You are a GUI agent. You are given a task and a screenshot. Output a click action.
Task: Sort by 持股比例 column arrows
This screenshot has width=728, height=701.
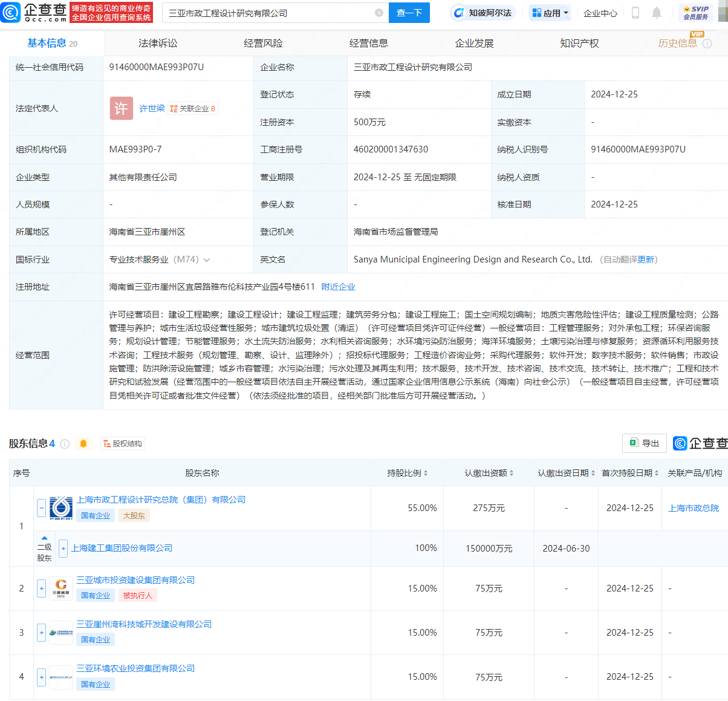coord(426,474)
